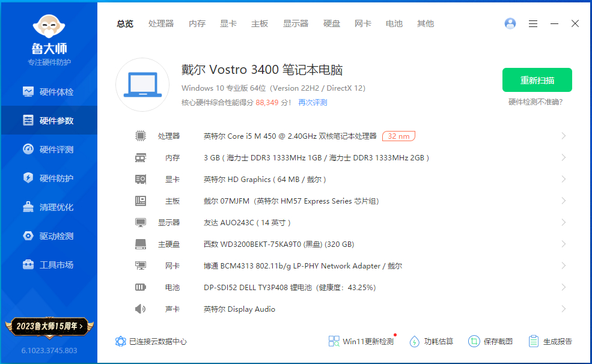Screen dimensions: 592x364
Task: Click the version number 6.1023.3745.803
Action: tap(49, 350)
